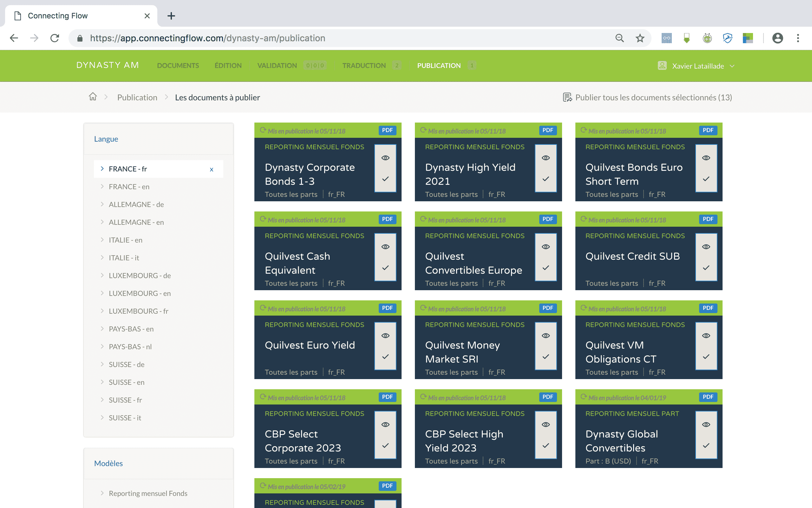The image size is (812, 508).
Task: Preview Quilvest VM Obligations CT eye icon
Action: (x=706, y=336)
